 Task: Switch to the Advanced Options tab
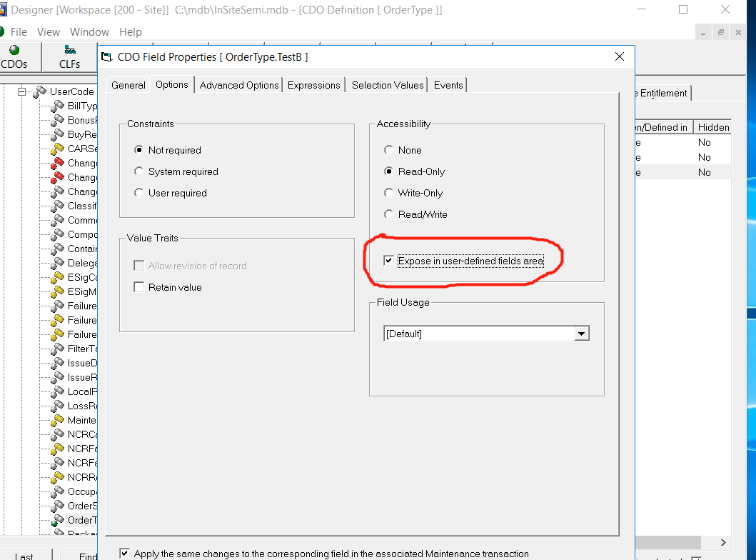coord(238,84)
